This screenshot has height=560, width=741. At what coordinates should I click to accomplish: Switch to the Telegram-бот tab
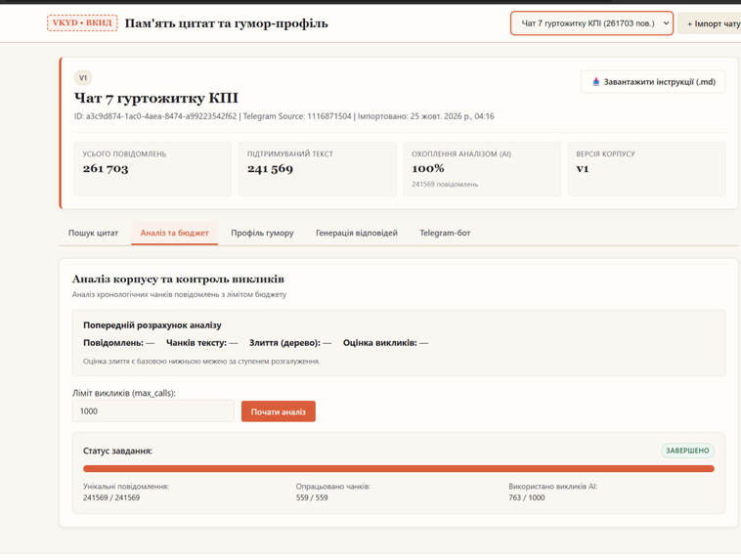445,233
